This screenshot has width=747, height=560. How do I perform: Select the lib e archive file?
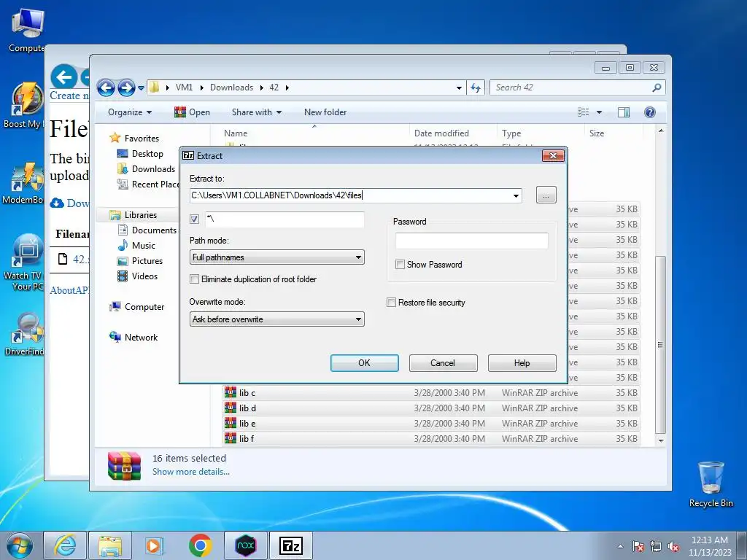point(430,424)
